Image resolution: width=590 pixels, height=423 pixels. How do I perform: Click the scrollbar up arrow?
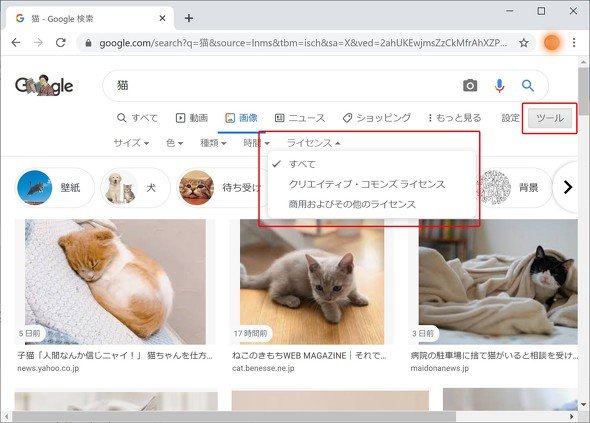[584, 61]
